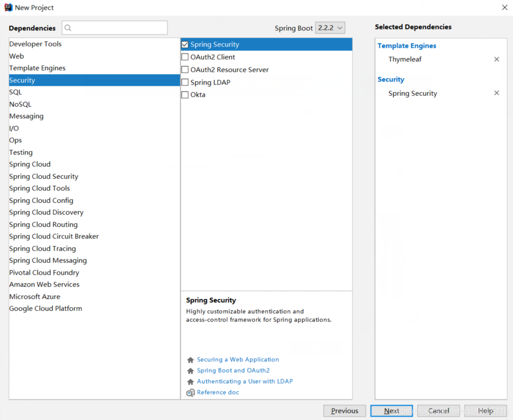Open Spring Cloud Messaging category
The width and height of the screenshot is (513, 420).
pos(94,260)
